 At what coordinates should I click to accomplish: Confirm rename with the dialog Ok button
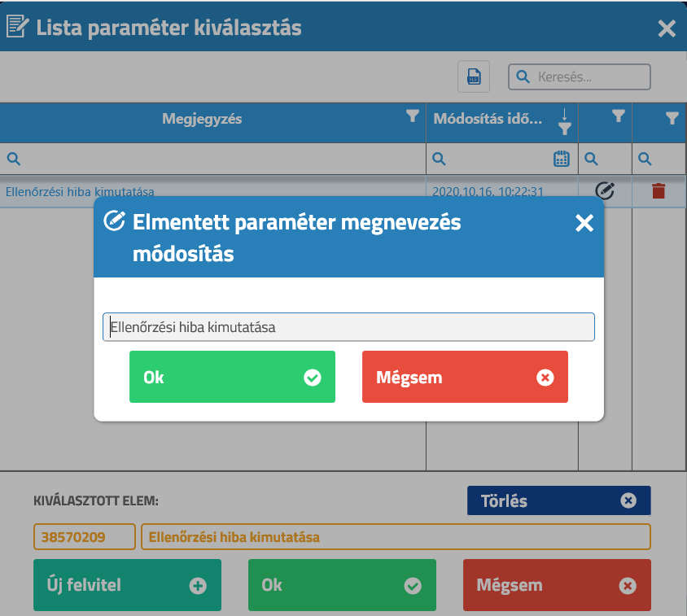232,377
